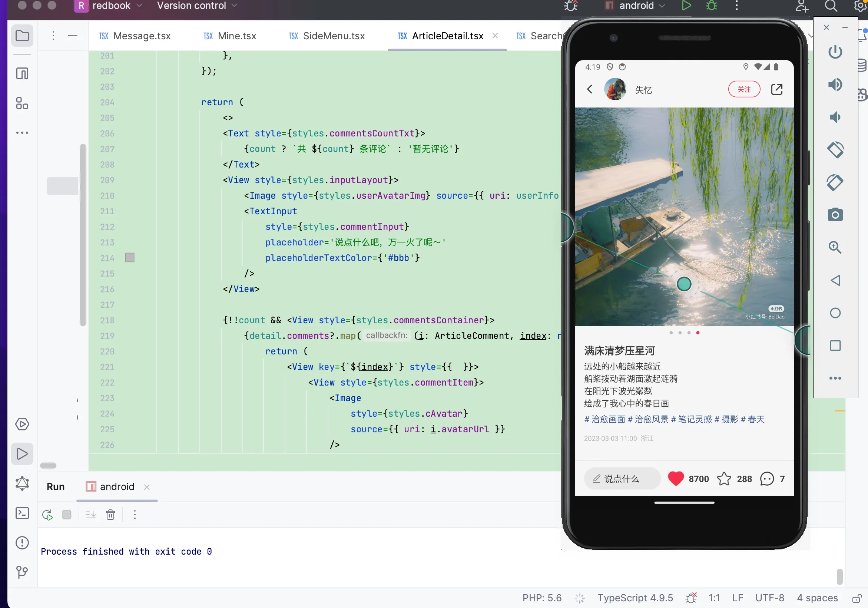Activate the emulator zoom tool
868x608 pixels.
pyautogui.click(x=835, y=247)
